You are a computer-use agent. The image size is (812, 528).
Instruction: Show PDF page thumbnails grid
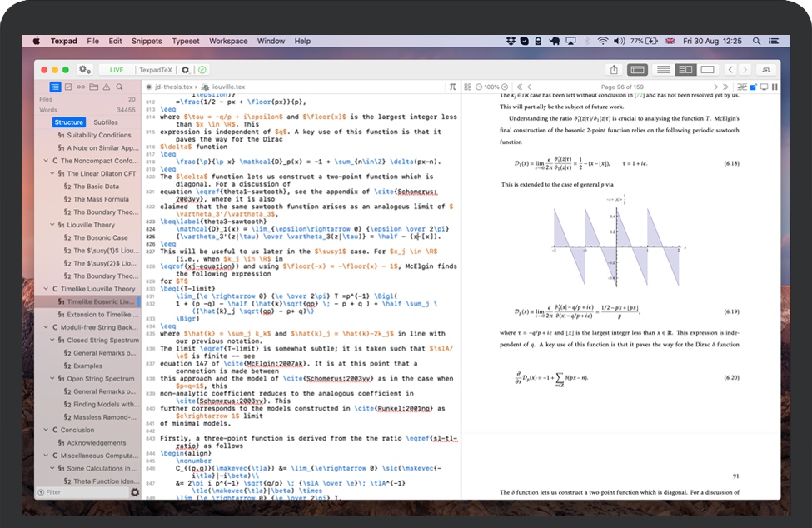(x=467, y=87)
